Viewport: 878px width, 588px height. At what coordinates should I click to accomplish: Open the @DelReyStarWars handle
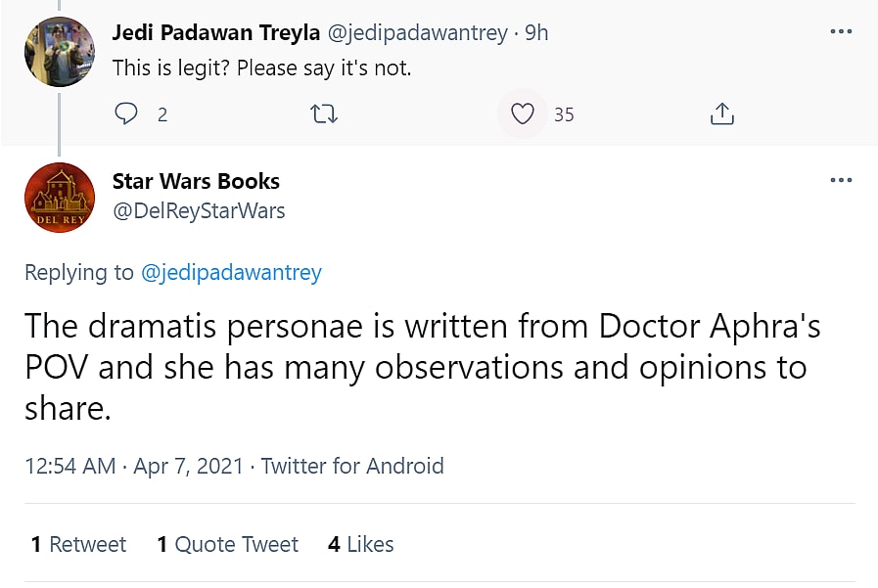[199, 210]
